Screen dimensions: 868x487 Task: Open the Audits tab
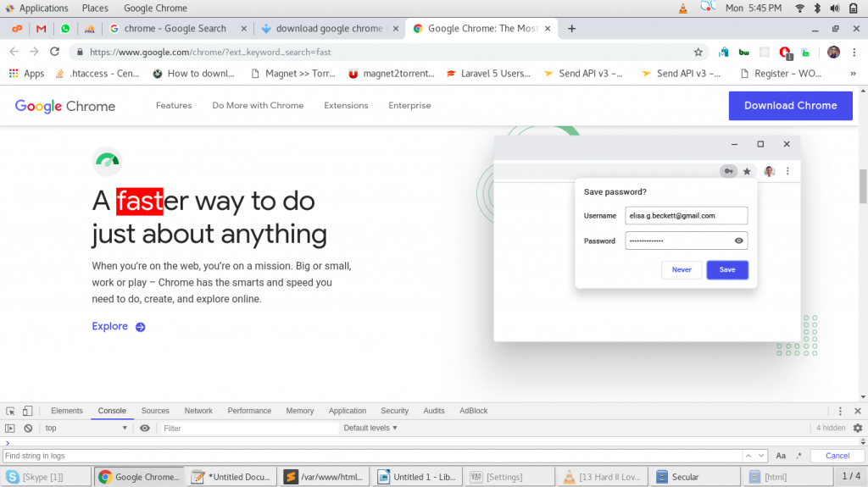[x=433, y=411]
